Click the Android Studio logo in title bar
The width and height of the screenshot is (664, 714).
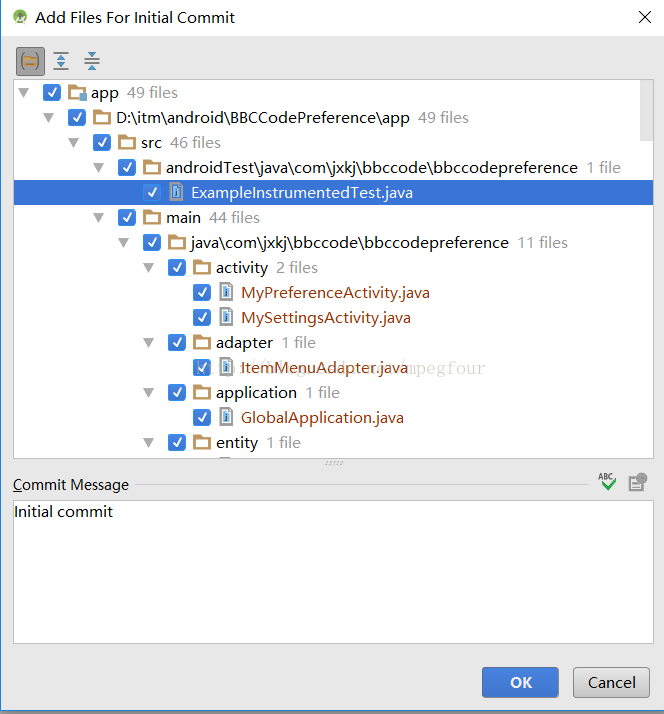click(x=20, y=17)
